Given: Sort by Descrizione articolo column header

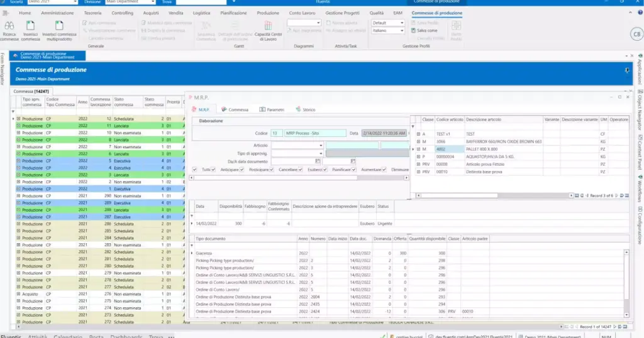Looking at the screenshot, I should click(x=503, y=119).
